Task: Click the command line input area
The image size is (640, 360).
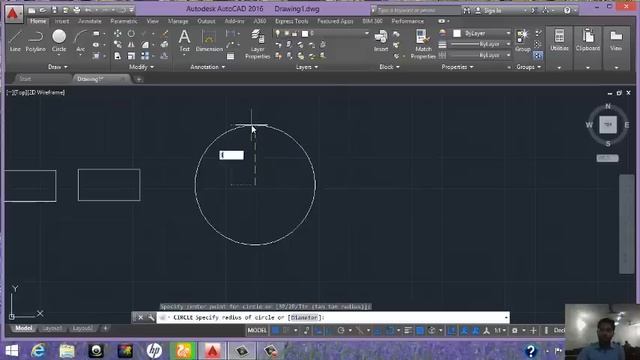Action: pyautogui.click(x=333, y=317)
